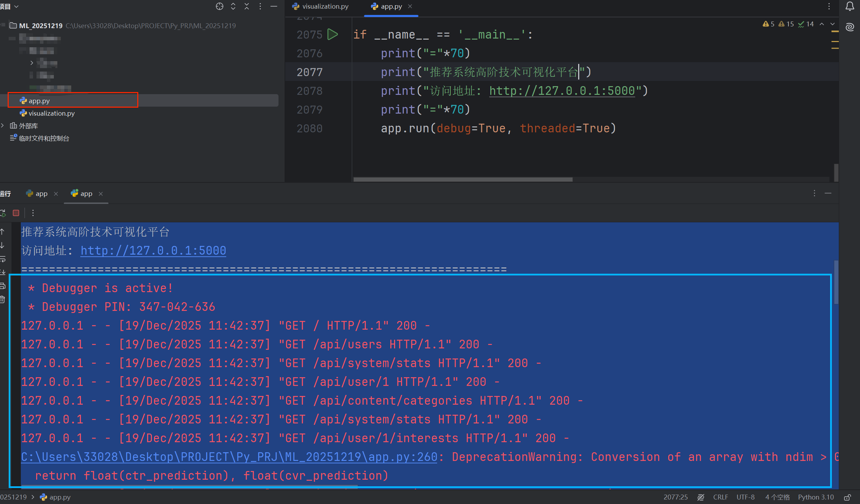Expand the 外部库 tree node
The image size is (860, 504).
click(x=3, y=126)
